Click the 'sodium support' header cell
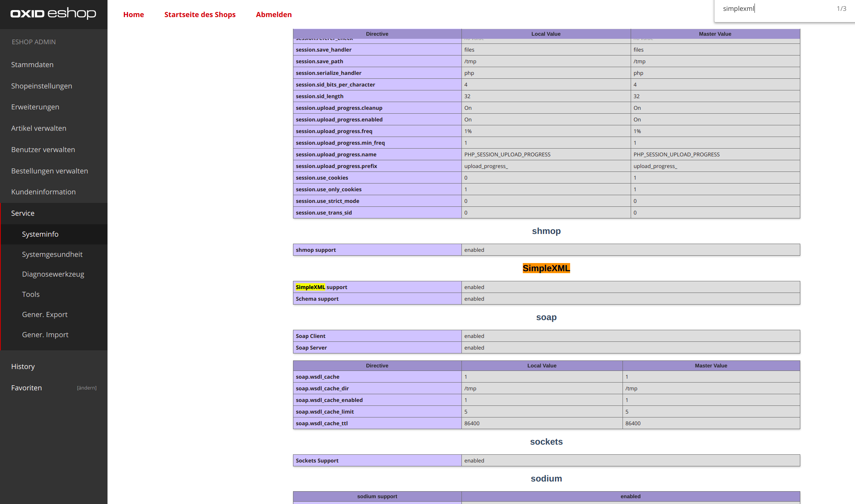Viewport: 855px width, 504px height. [x=377, y=496]
